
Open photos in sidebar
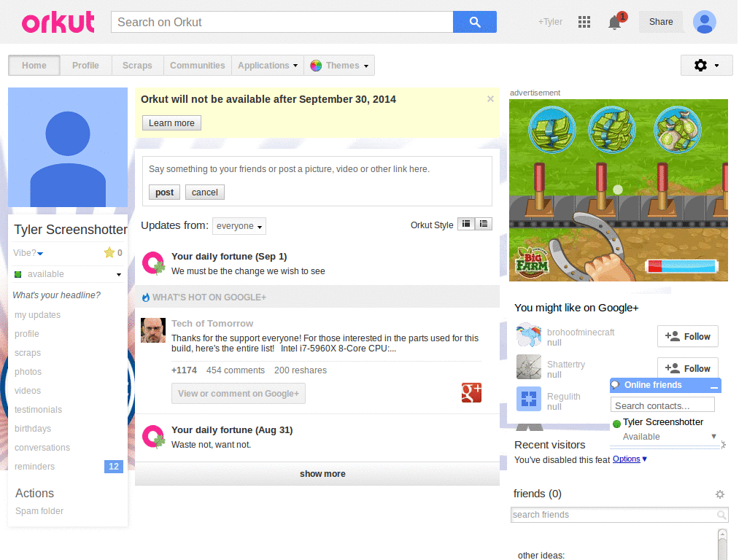[28, 372]
